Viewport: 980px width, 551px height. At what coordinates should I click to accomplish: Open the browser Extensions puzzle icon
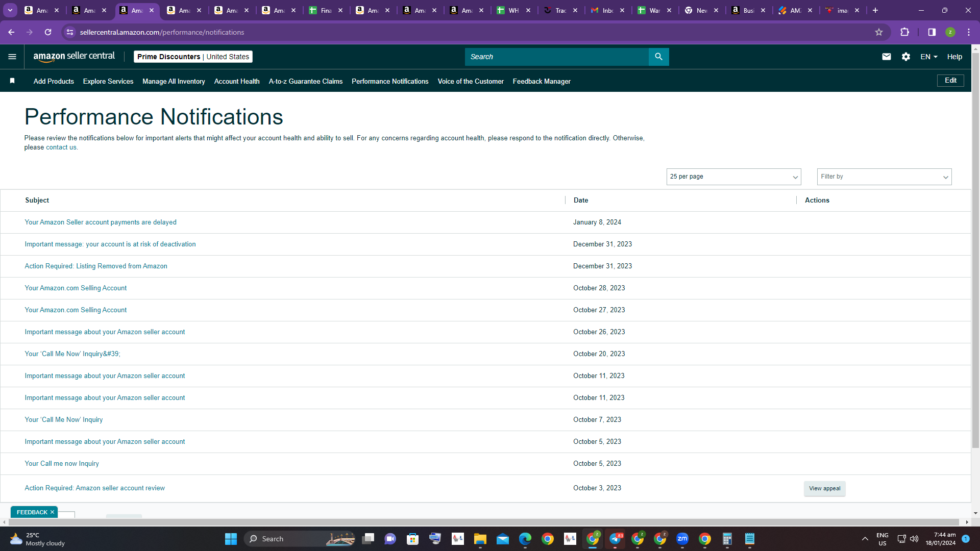tap(905, 32)
